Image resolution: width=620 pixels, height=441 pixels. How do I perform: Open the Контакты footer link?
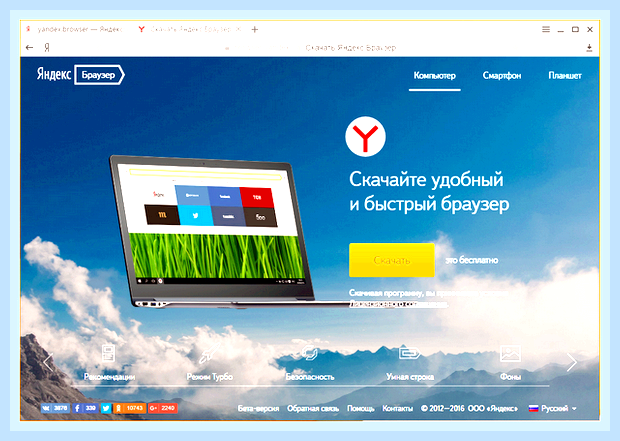pos(397,409)
